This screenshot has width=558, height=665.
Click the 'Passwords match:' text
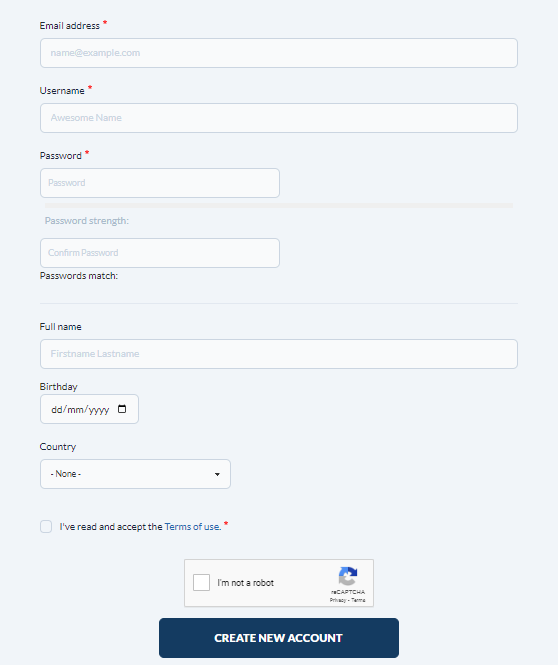[79, 276]
